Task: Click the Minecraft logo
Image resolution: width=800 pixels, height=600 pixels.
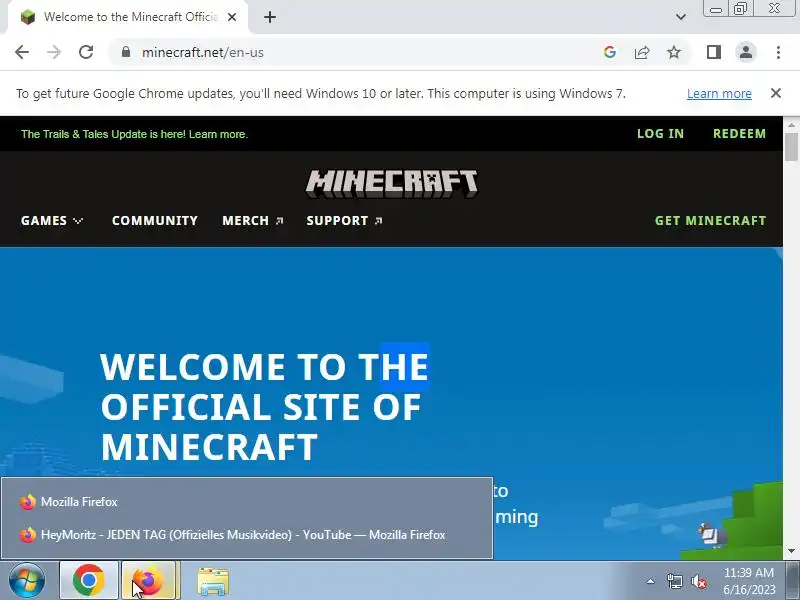Action: tap(391, 184)
